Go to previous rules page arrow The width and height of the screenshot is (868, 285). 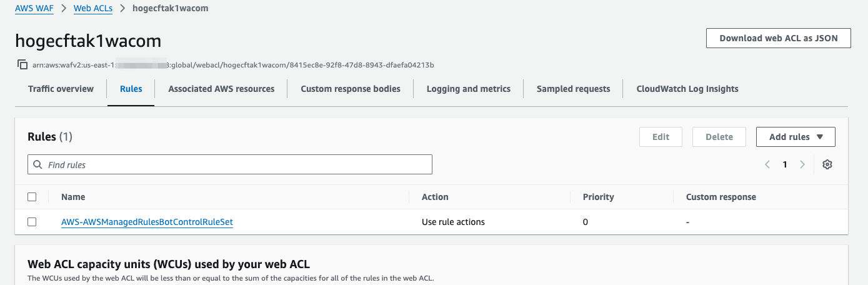(767, 164)
